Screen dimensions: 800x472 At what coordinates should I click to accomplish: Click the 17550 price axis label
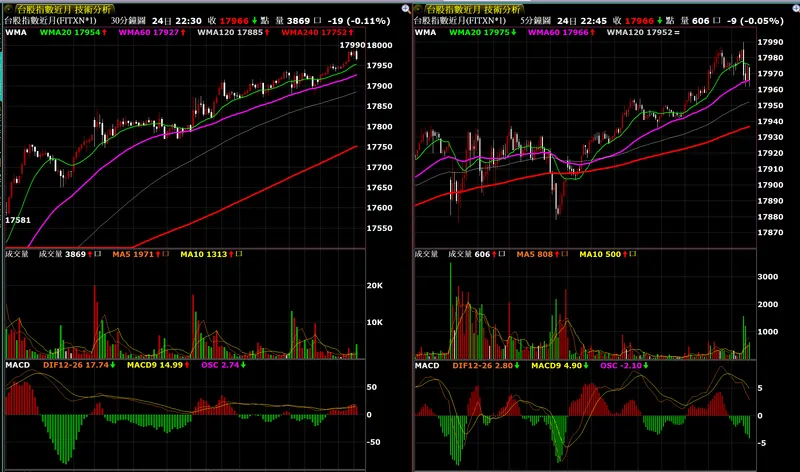380,228
